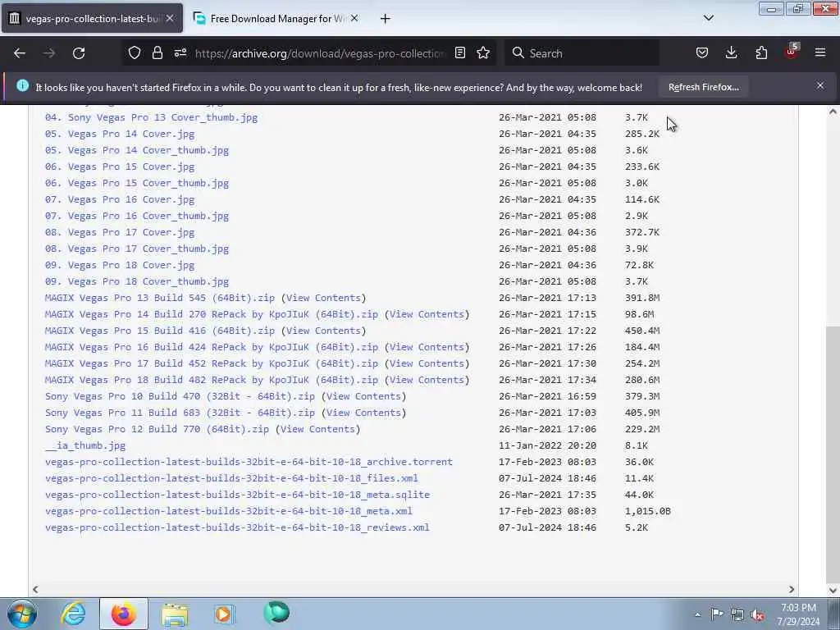The height and width of the screenshot is (630, 840).
Task: Click the Search box
Action: point(582,53)
